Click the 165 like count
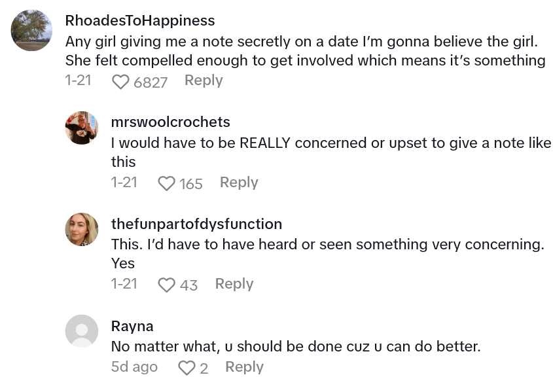Screen dimensions: 553x392 pyautogui.click(x=191, y=184)
